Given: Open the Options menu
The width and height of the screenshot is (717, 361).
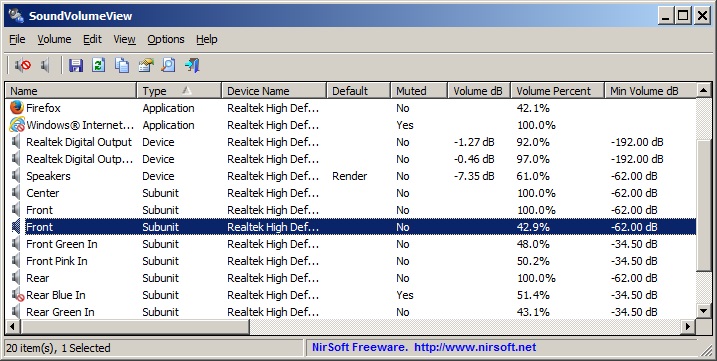Looking at the screenshot, I should pyautogui.click(x=166, y=39).
